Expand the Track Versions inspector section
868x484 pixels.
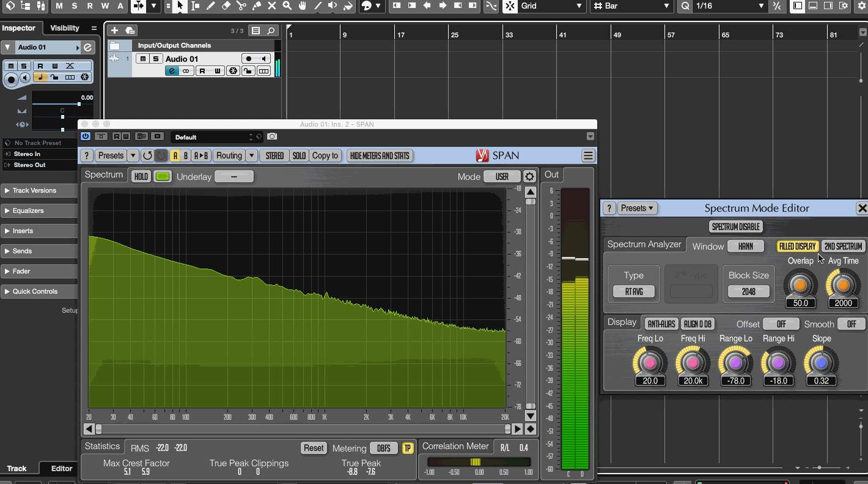tap(39, 190)
